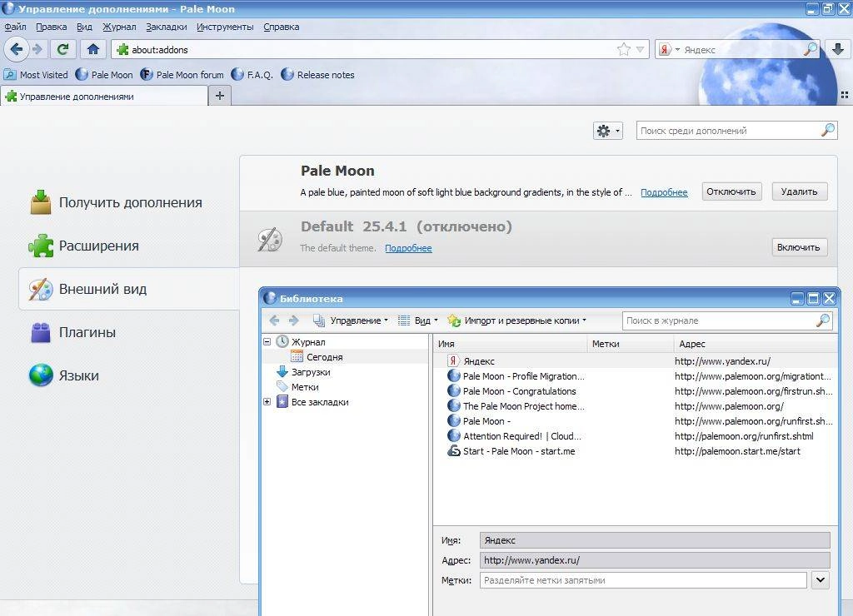Screen dimensions: 853x616
Task: Open the F.A.Q. bookmark
Action: 252,74
